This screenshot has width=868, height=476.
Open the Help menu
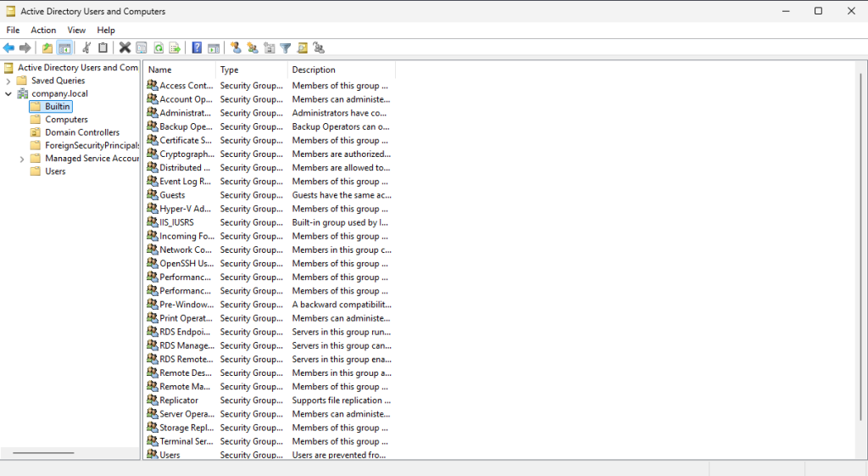click(106, 30)
